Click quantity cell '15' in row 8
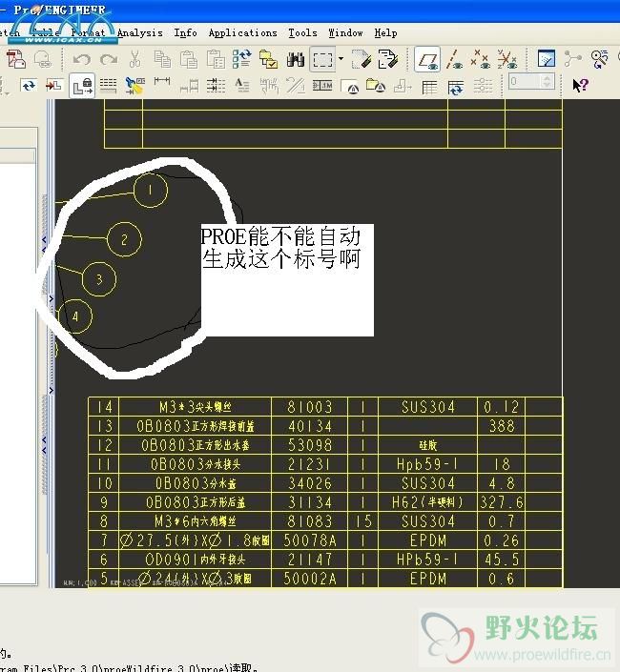Image resolution: width=620 pixels, height=672 pixels. pyautogui.click(x=363, y=521)
